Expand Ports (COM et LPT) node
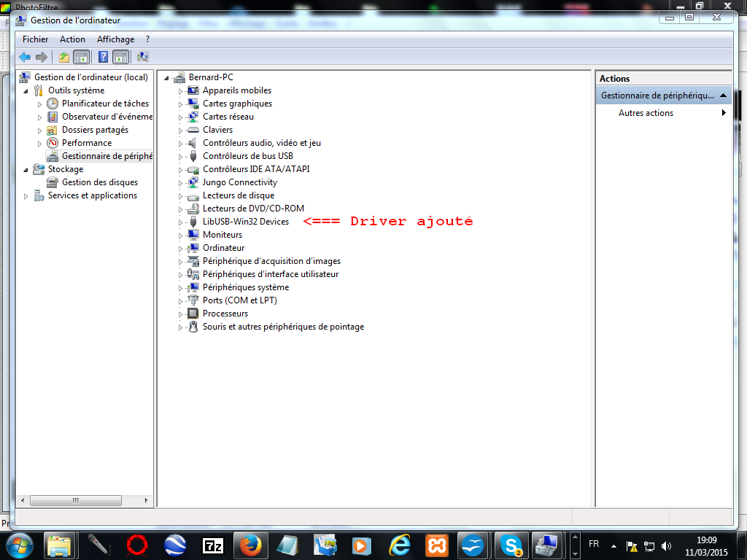 pos(181,300)
